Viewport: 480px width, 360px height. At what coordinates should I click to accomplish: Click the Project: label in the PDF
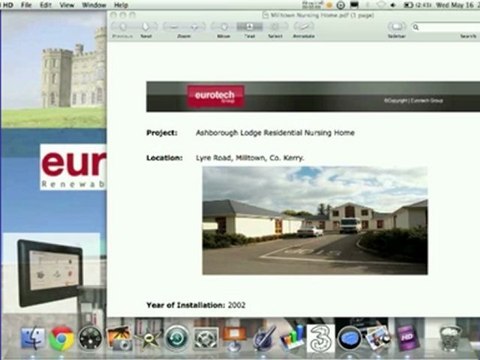[x=162, y=133]
